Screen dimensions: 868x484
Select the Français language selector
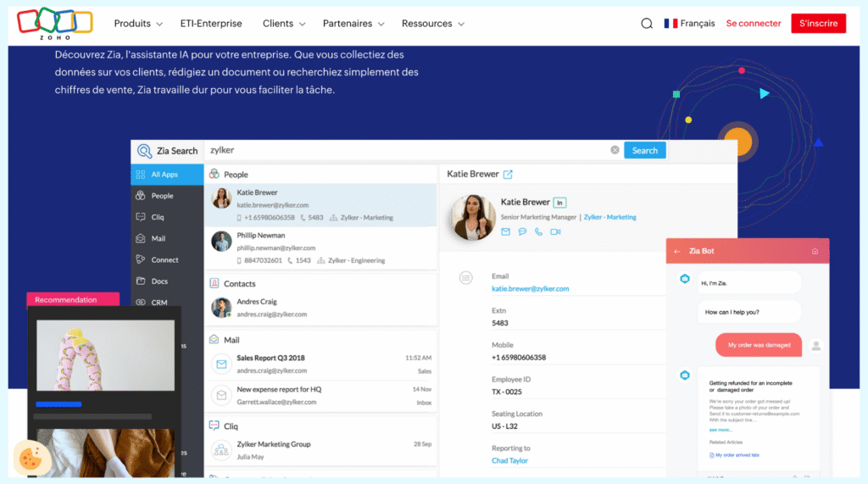coord(689,24)
